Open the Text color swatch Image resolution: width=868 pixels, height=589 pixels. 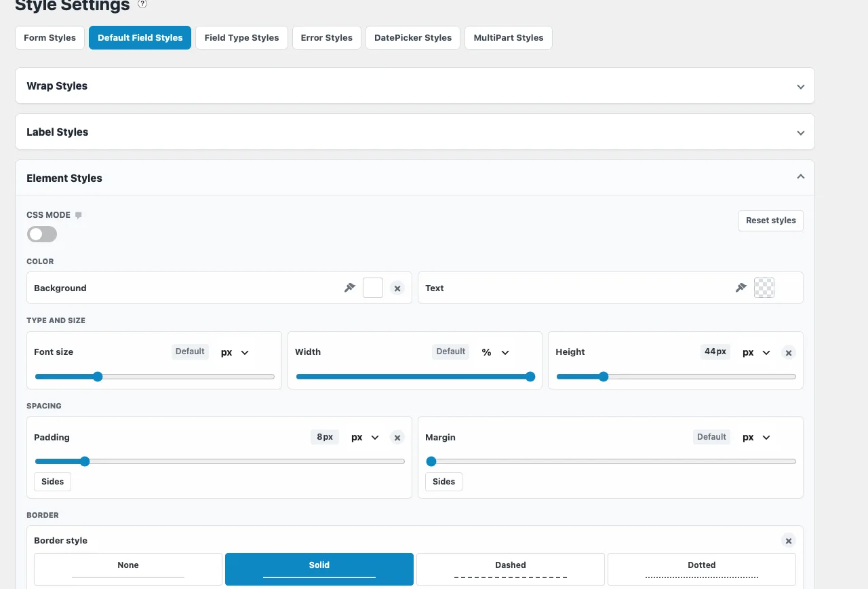pos(764,288)
